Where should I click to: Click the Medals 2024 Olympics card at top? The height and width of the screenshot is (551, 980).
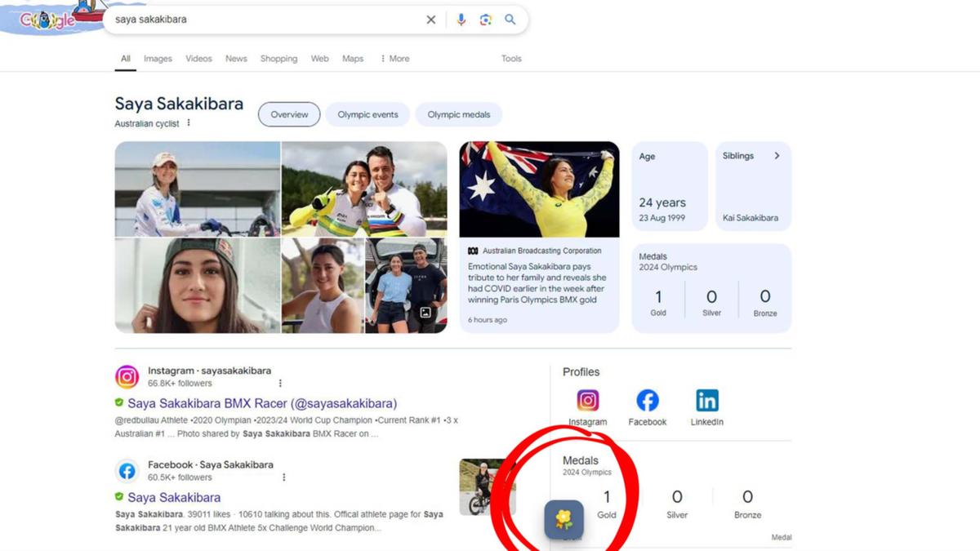[x=711, y=288]
